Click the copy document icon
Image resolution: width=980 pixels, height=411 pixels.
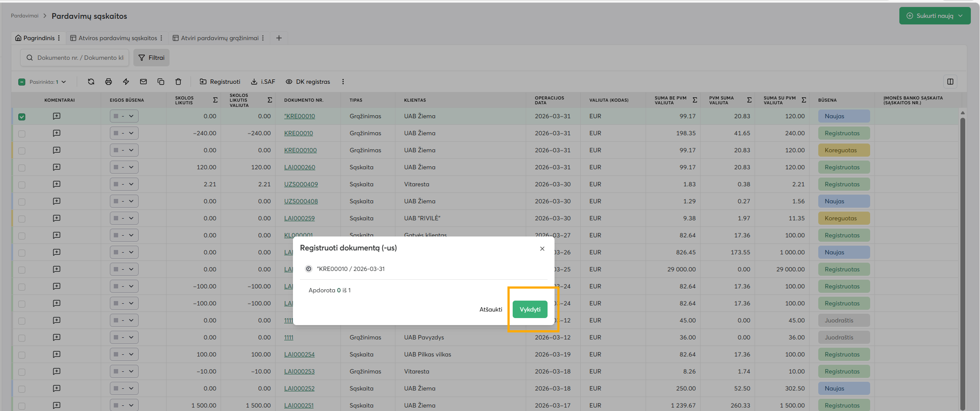pyautogui.click(x=161, y=82)
